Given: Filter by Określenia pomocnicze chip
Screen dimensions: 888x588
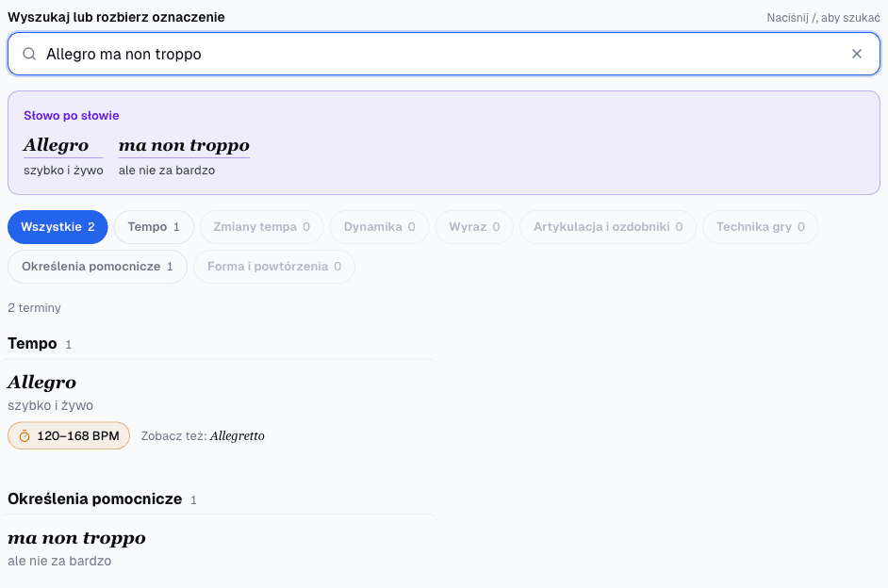Looking at the screenshot, I should click(x=97, y=267).
